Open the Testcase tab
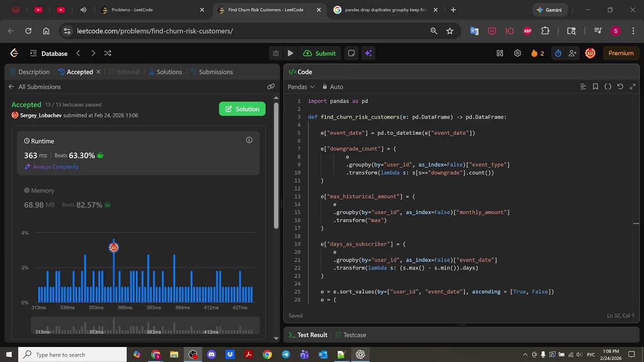This screenshot has width=644, height=362. click(x=351, y=335)
